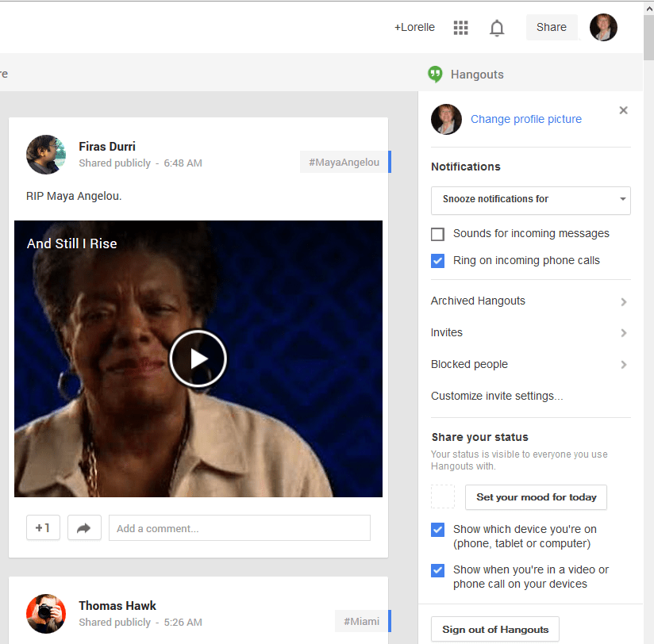Open the Snooze notifications for dropdown
Image resolution: width=654 pixels, height=644 pixels.
(x=530, y=200)
